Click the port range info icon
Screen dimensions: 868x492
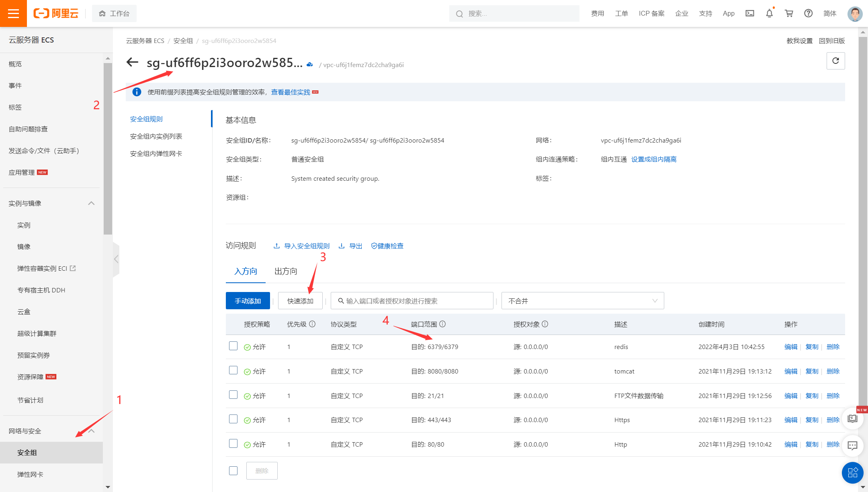click(x=442, y=324)
